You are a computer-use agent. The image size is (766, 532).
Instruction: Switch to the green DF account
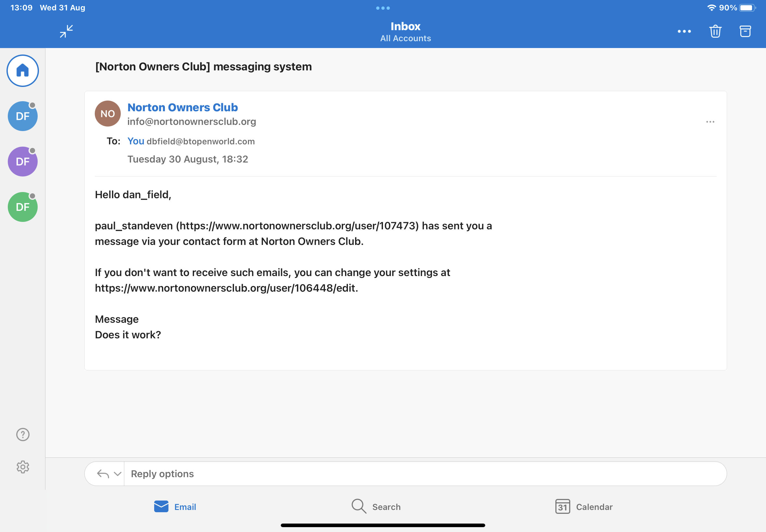[x=23, y=207]
